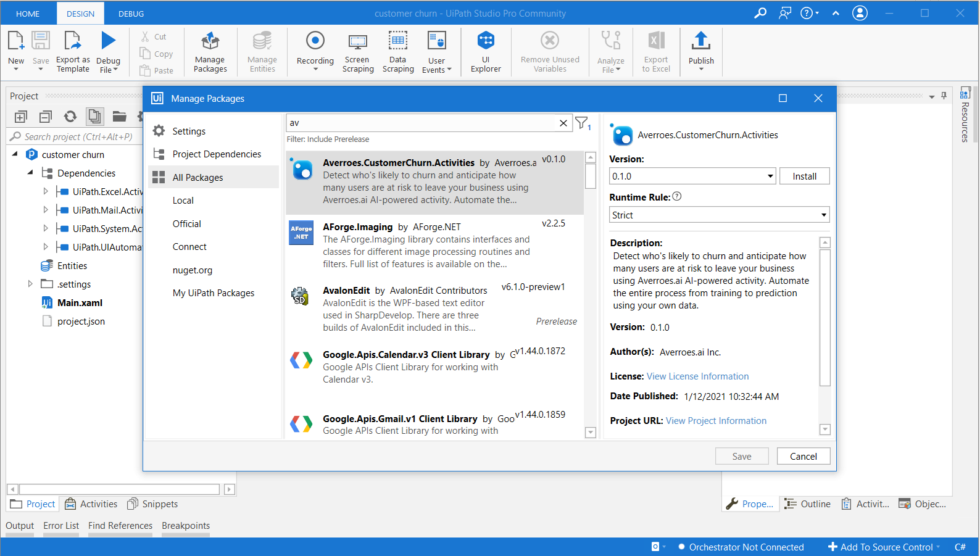980x556 pixels.
Task: Open the Output panel
Action: 20,526
